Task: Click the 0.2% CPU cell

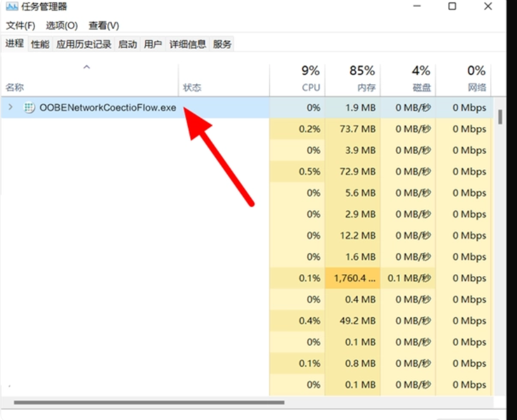Action: [297, 129]
